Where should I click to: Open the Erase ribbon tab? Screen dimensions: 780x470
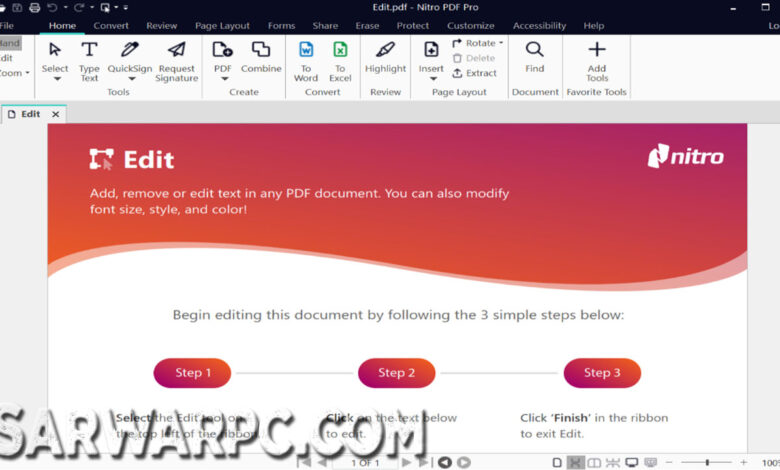point(367,25)
